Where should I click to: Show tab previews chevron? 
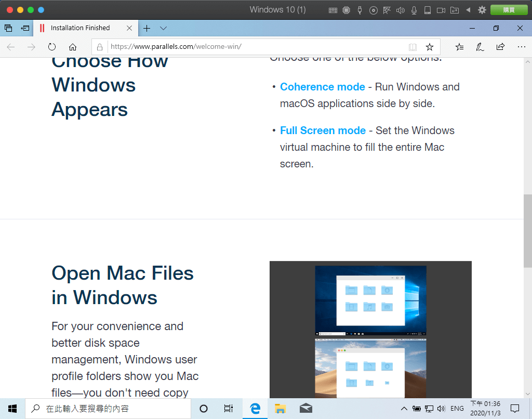tap(163, 28)
